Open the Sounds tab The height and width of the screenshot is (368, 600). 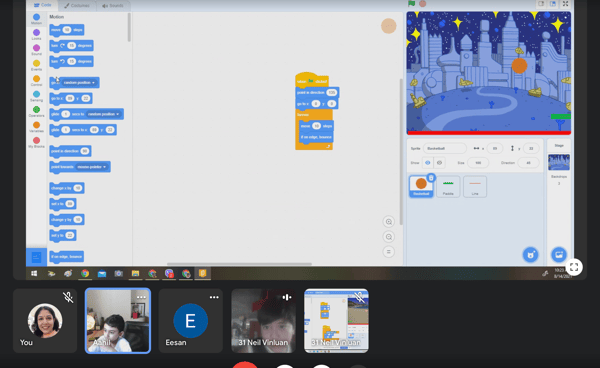pos(113,5)
